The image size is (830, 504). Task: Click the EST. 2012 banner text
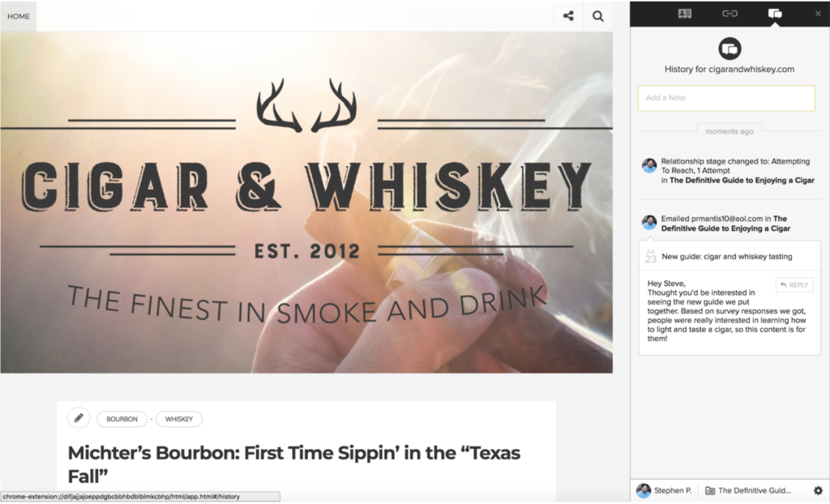(307, 251)
